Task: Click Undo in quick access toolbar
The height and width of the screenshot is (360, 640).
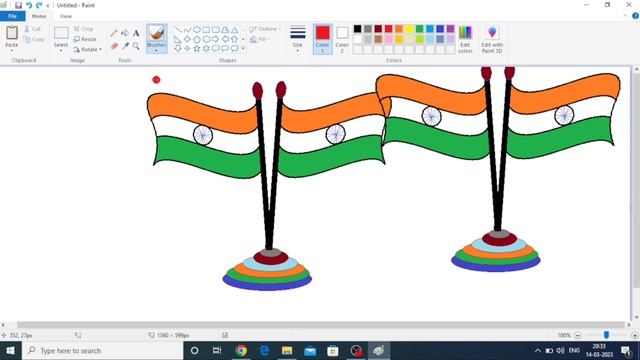Action: (x=29, y=5)
